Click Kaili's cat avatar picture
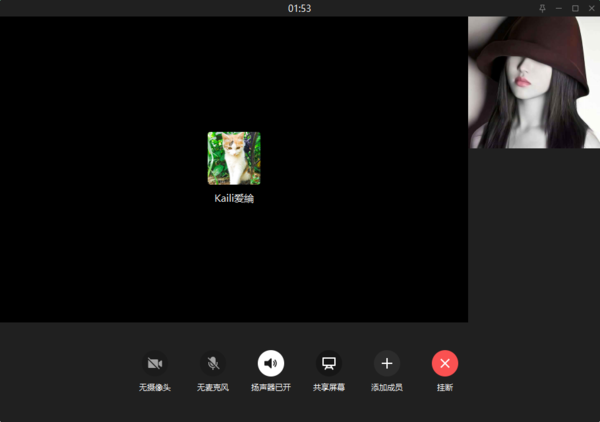 (234, 158)
